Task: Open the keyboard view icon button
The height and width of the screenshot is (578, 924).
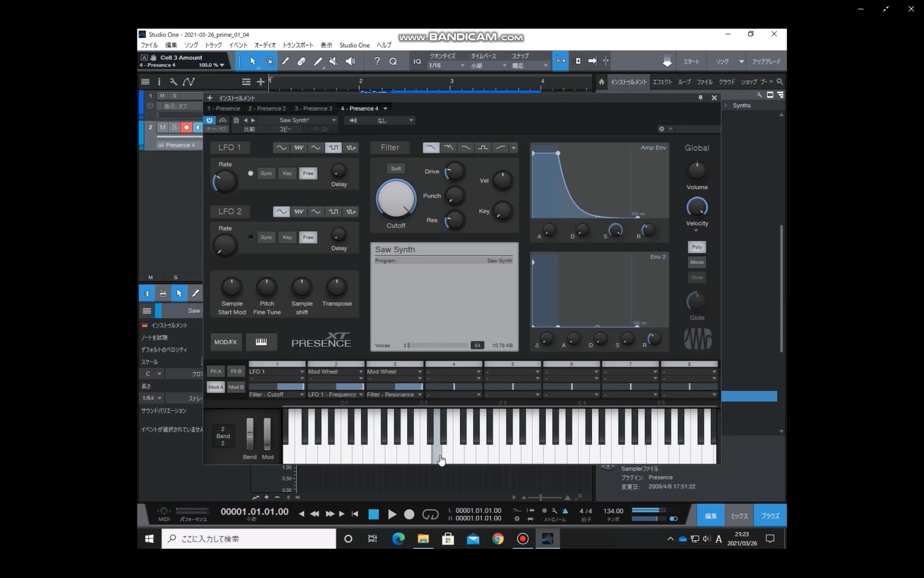Action: (x=261, y=342)
